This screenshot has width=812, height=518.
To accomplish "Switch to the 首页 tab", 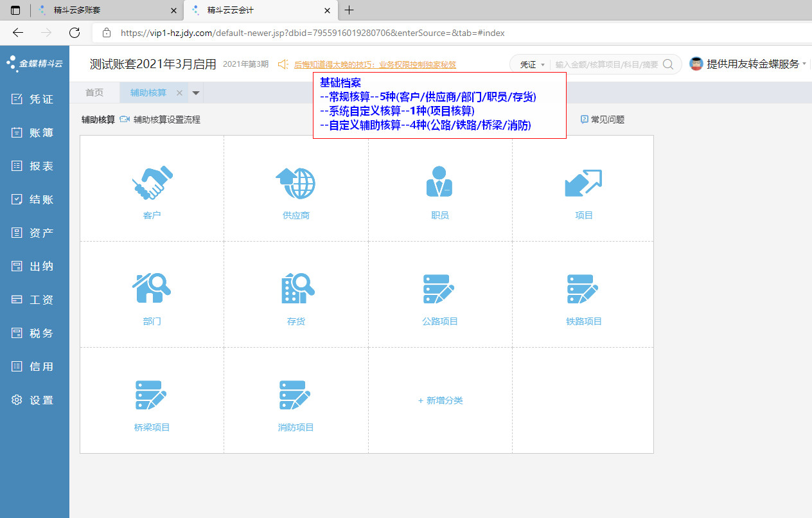I will pos(94,93).
